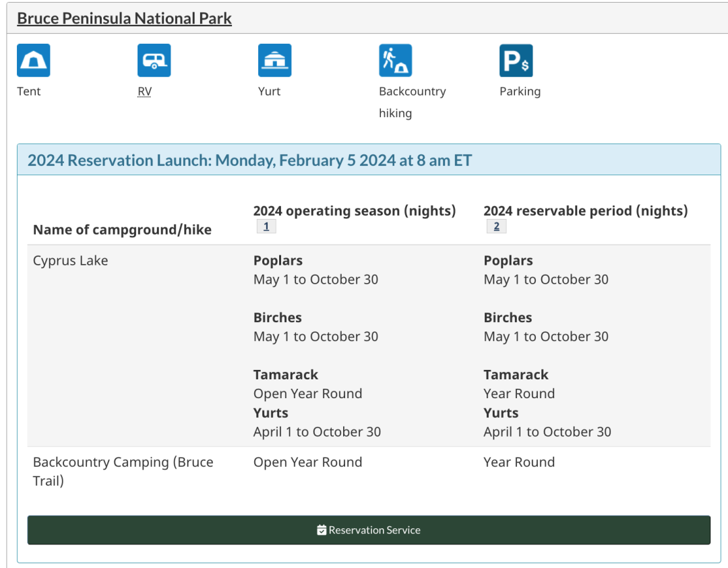Click '2024 operating season (nights)' header
The width and height of the screenshot is (728, 568).
click(x=355, y=211)
